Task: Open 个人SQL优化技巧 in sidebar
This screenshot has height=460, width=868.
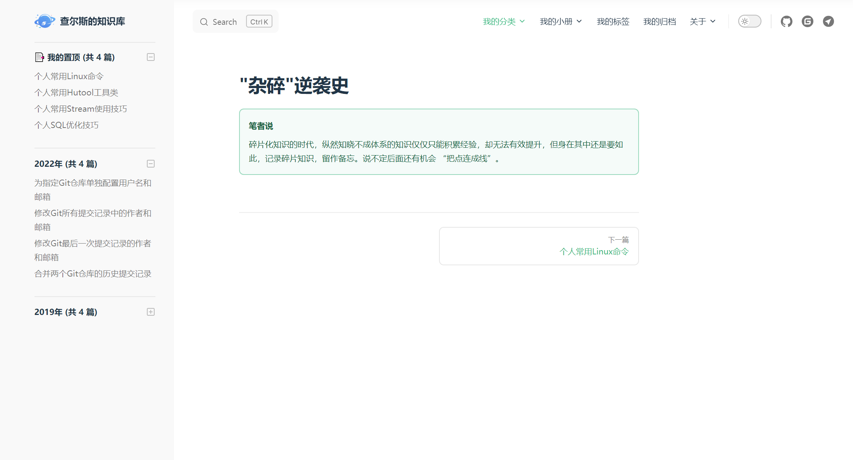Action: (x=66, y=125)
